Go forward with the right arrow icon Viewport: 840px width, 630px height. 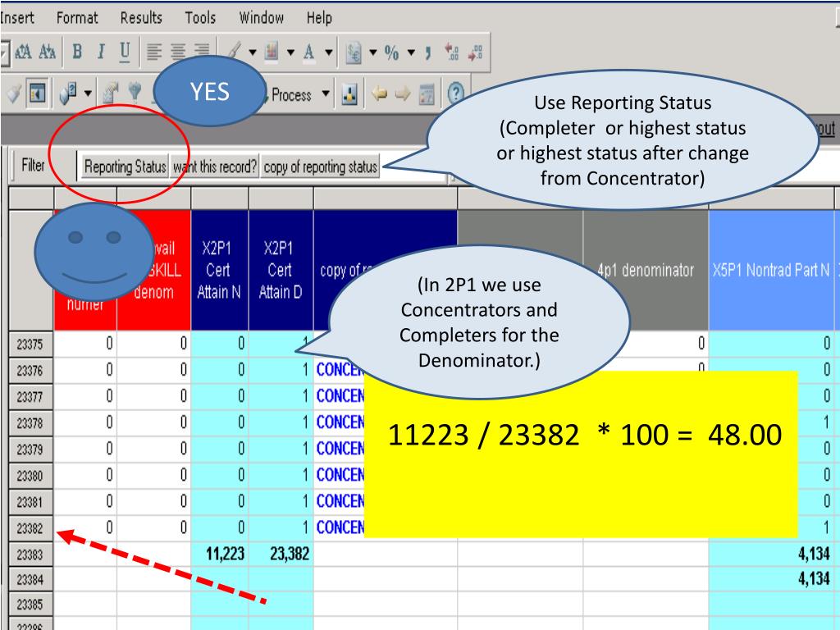pos(402,94)
